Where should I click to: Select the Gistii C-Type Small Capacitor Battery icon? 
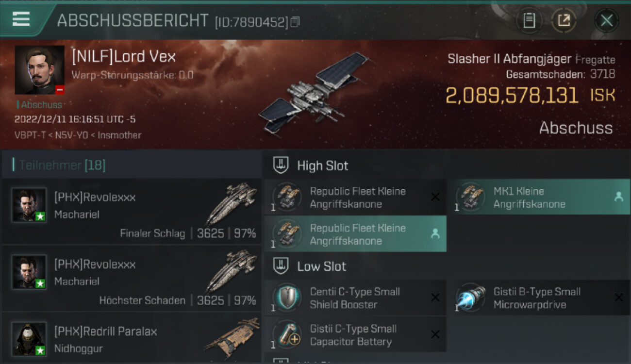(x=287, y=334)
